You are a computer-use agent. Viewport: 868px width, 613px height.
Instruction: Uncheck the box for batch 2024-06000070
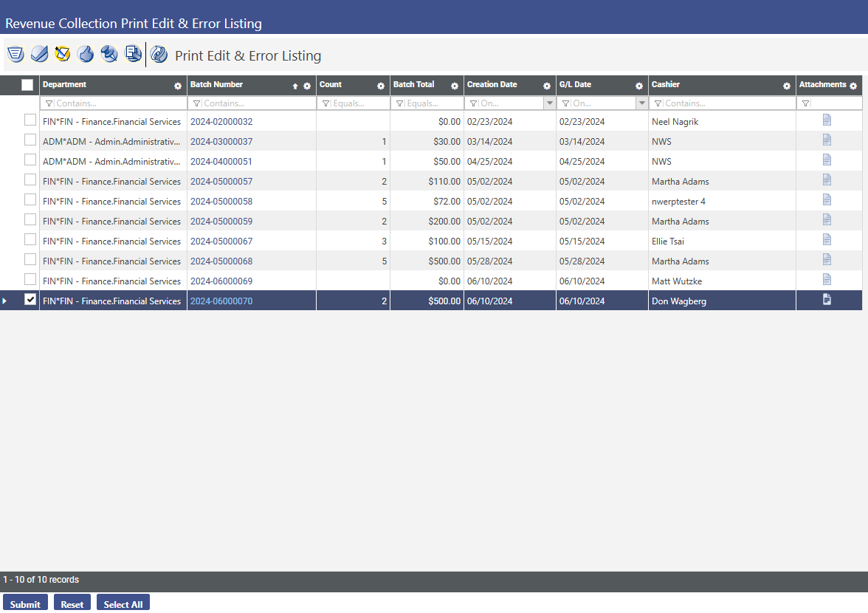[30, 300]
